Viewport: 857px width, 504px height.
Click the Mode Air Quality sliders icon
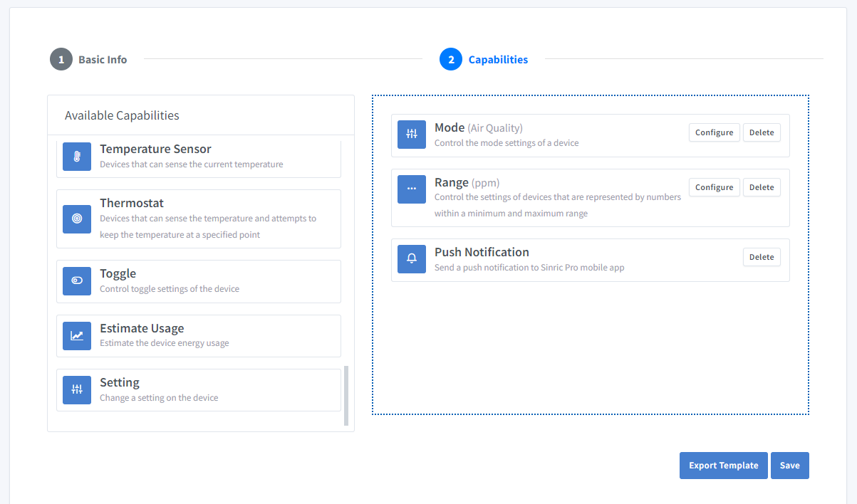pyautogui.click(x=412, y=135)
